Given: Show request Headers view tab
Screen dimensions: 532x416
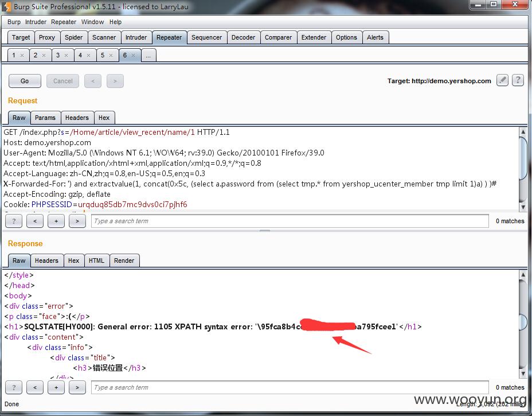Looking at the screenshot, I should (77, 118).
